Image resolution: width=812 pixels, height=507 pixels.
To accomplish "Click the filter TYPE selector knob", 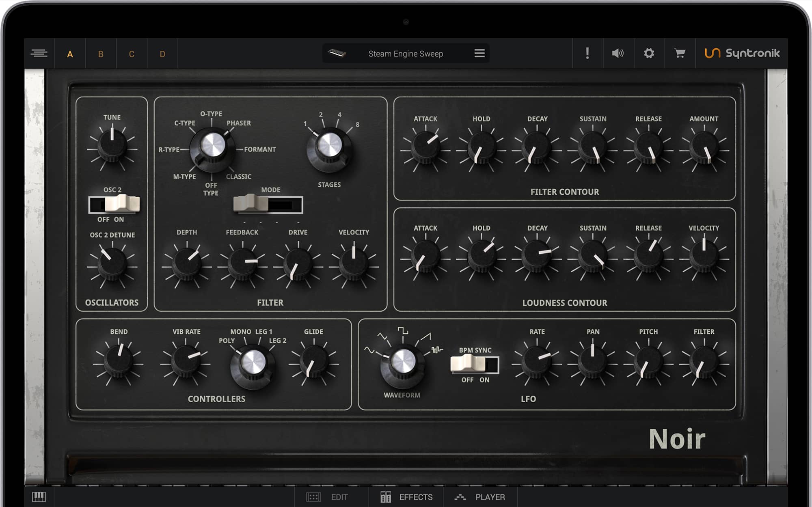I will pos(212,149).
